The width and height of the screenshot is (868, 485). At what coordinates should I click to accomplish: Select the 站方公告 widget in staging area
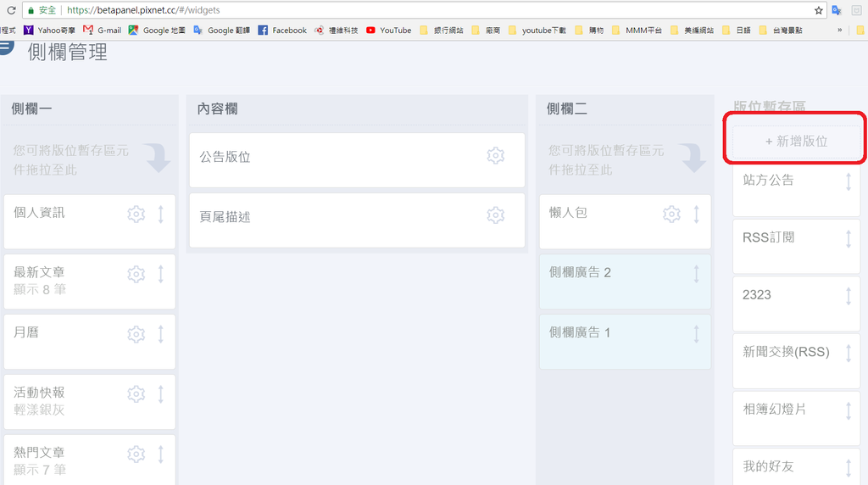(x=796, y=189)
